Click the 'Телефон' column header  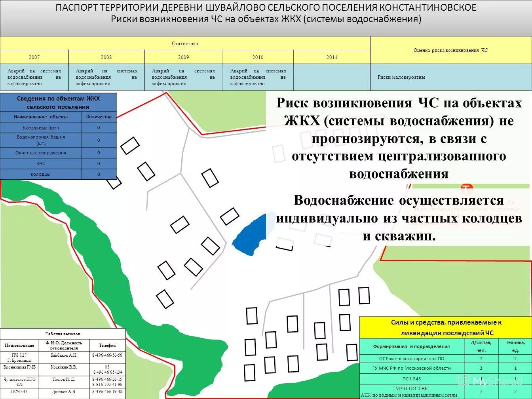tap(107, 345)
